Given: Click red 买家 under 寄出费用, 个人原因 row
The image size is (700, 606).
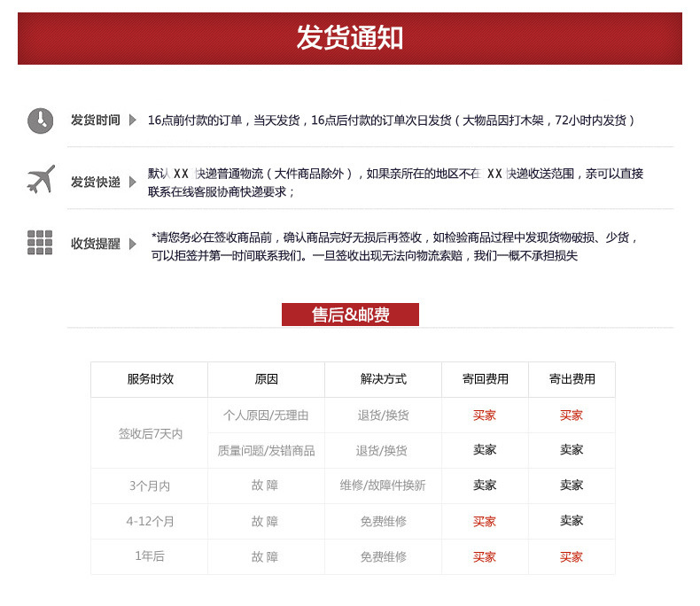Looking at the screenshot, I should click(572, 416).
